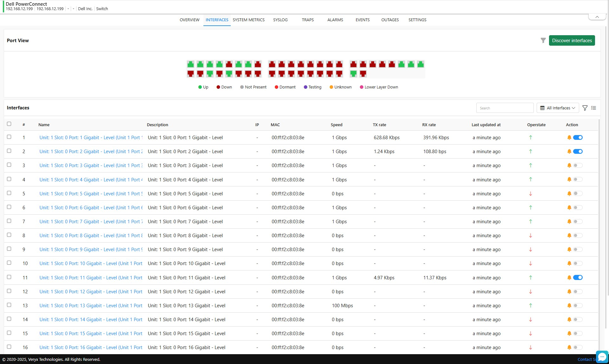
Task: Open the chat support bubble icon
Action: pyautogui.click(x=602, y=357)
